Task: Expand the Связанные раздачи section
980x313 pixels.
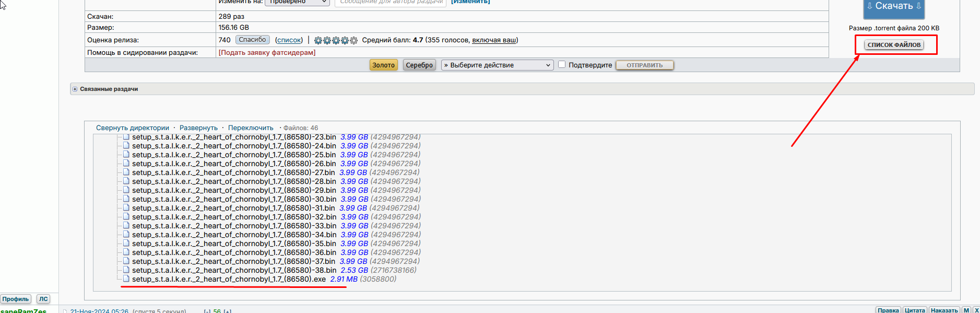Action: click(75, 89)
